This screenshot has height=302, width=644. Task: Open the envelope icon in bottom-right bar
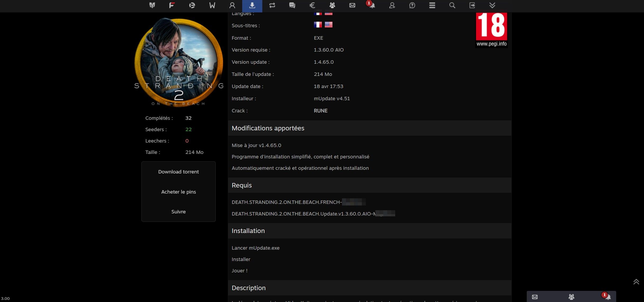[535, 297]
